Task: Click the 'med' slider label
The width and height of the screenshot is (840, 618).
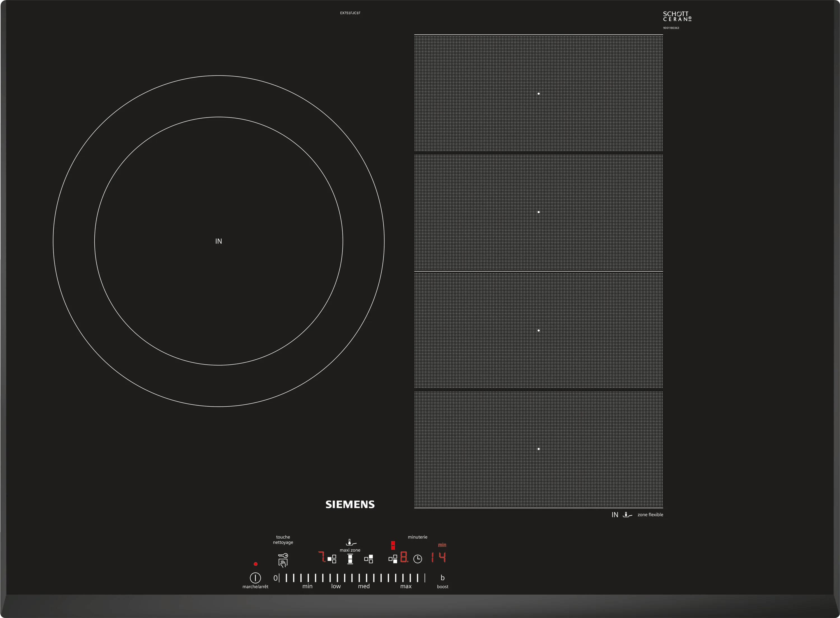Action: (x=364, y=586)
